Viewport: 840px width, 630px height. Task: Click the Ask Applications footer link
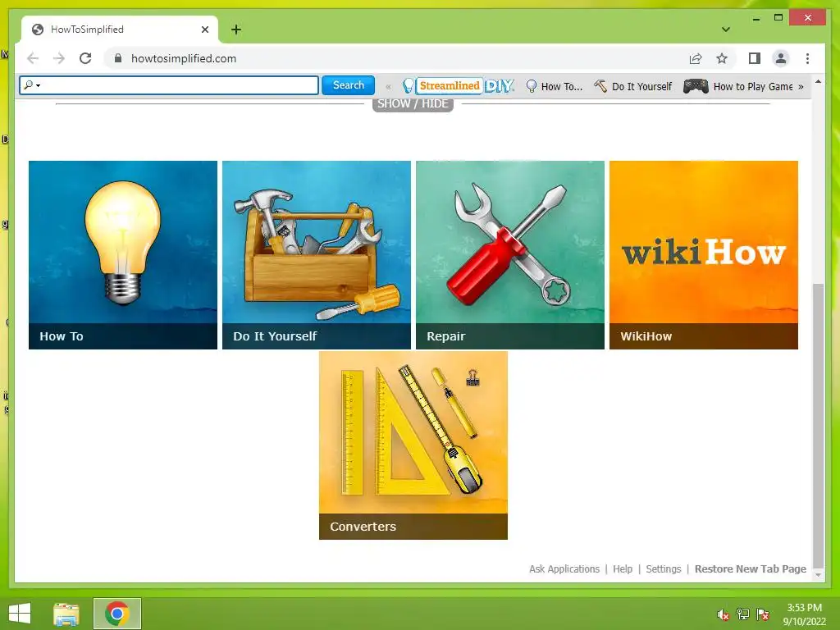click(x=564, y=569)
